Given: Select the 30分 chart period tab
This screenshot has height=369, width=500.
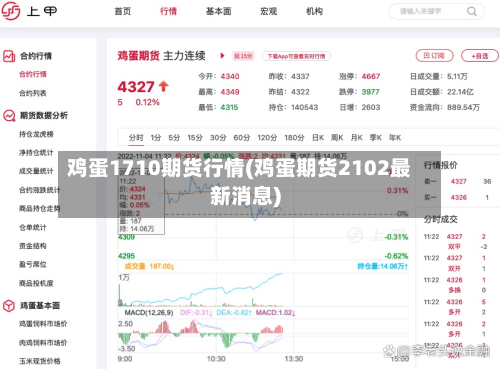Looking at the screenshot, I should click(218, 138).
